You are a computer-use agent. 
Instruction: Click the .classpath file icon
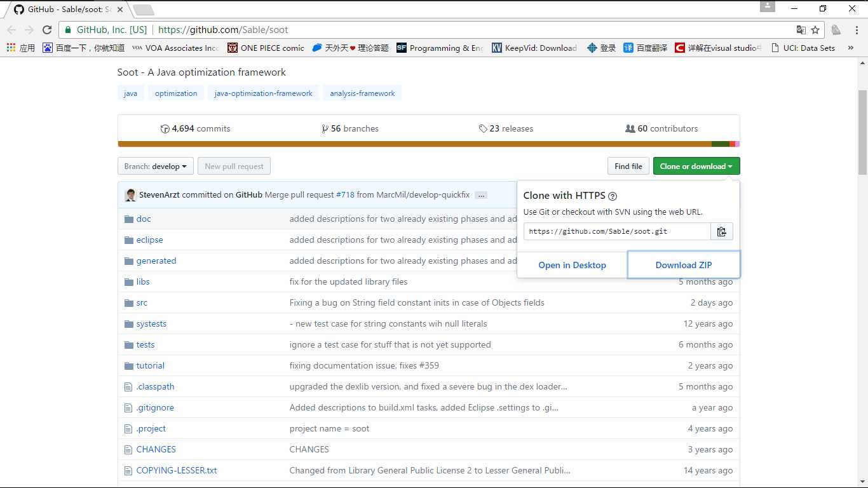(129, 386)
